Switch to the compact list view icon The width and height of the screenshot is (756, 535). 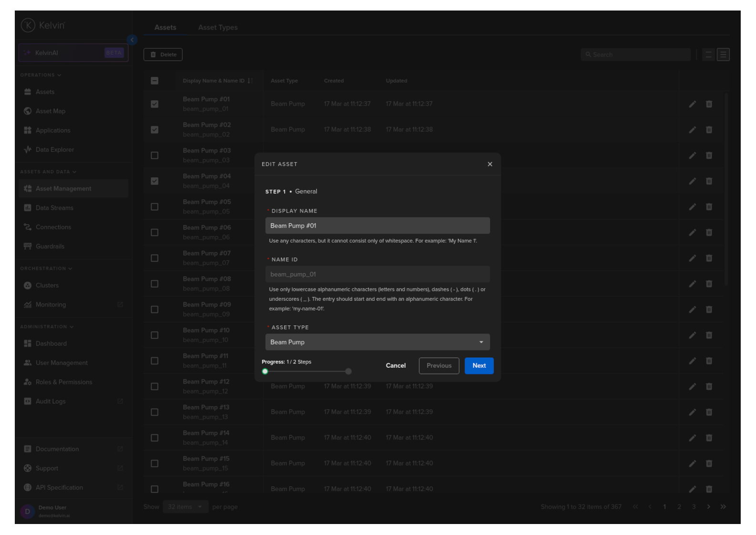(x=708, y=55)
